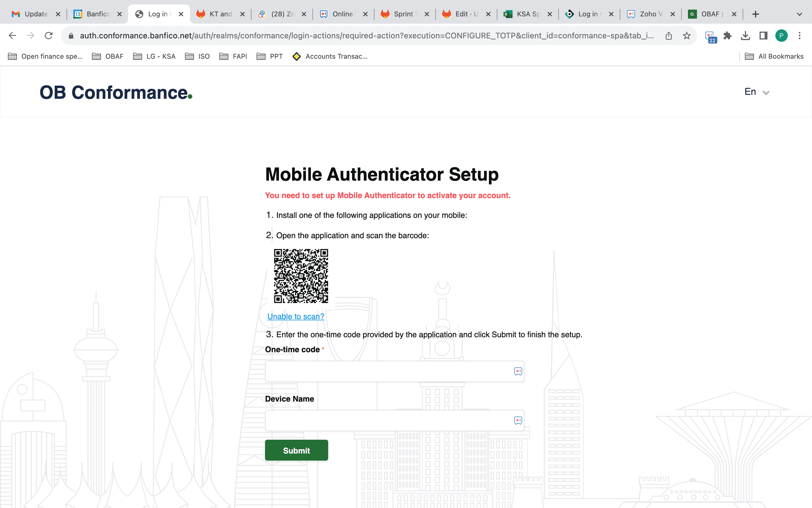
Task: Click the OB Conformance logo
Action: click(116, 92)
